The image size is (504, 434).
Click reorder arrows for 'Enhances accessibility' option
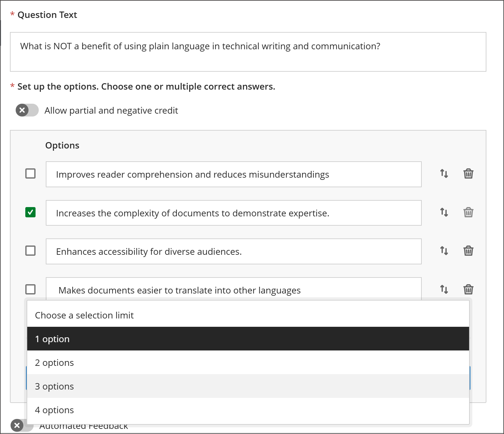click(x=444, y=251)
